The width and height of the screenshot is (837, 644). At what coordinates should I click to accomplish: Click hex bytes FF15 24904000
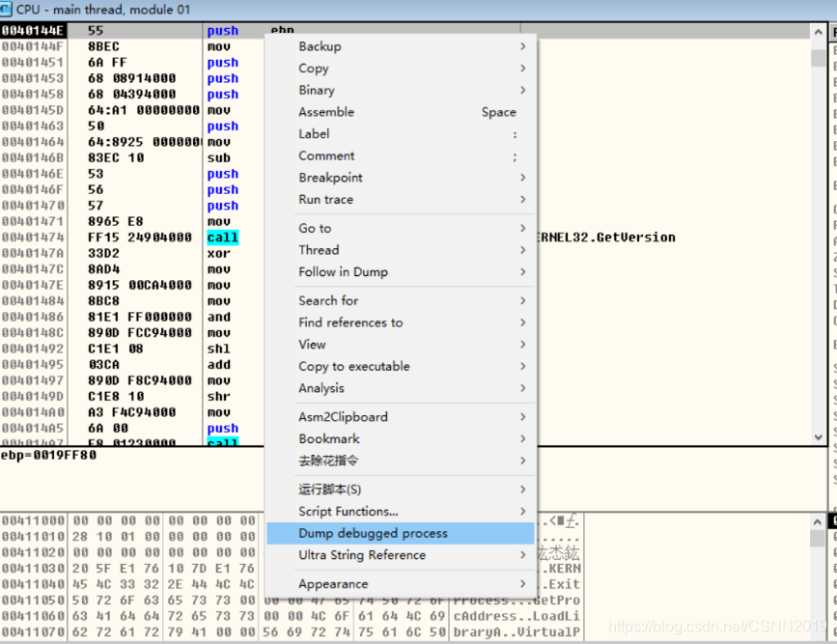click(x=140, y=238)
